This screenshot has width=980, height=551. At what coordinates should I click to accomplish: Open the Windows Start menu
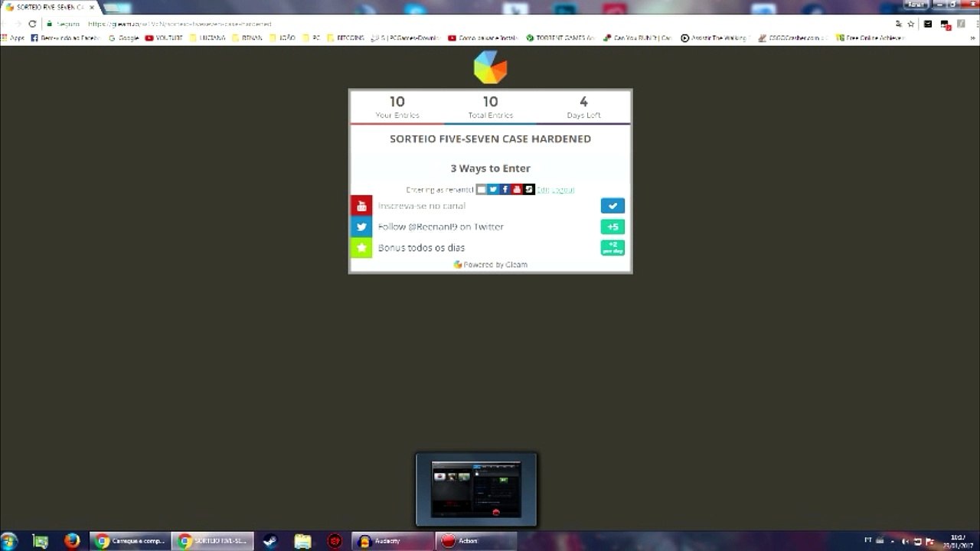point(9,541)
